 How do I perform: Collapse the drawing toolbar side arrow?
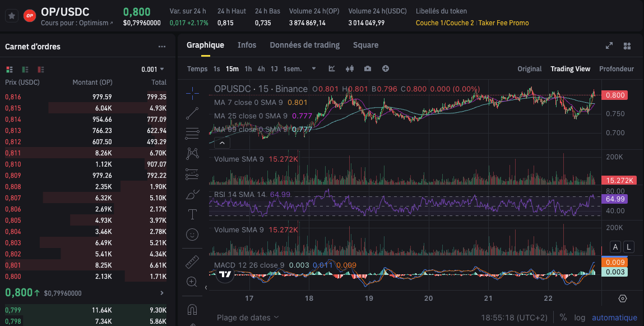coord(206,287)
